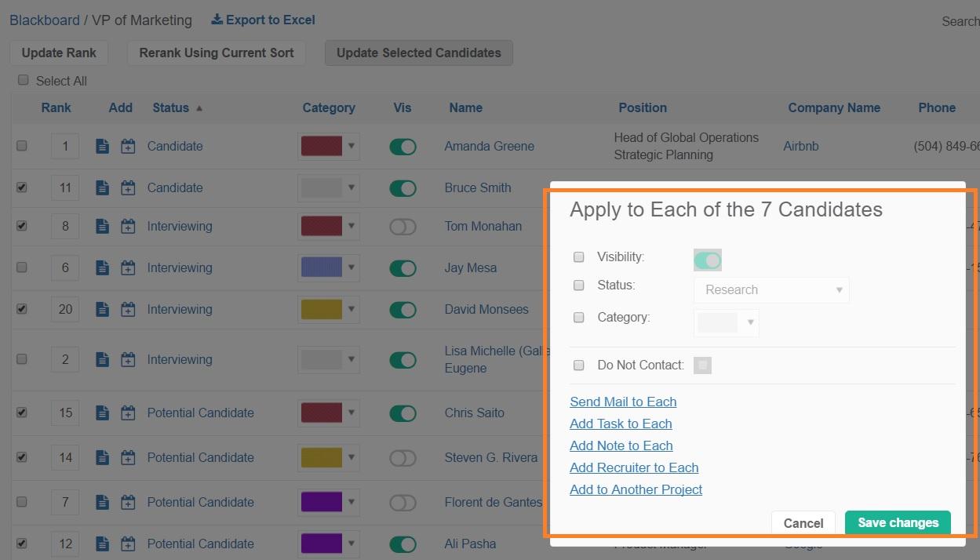Enable the Select All checkbox
Viewport: 980px width, 560px height.
[23, 80]
